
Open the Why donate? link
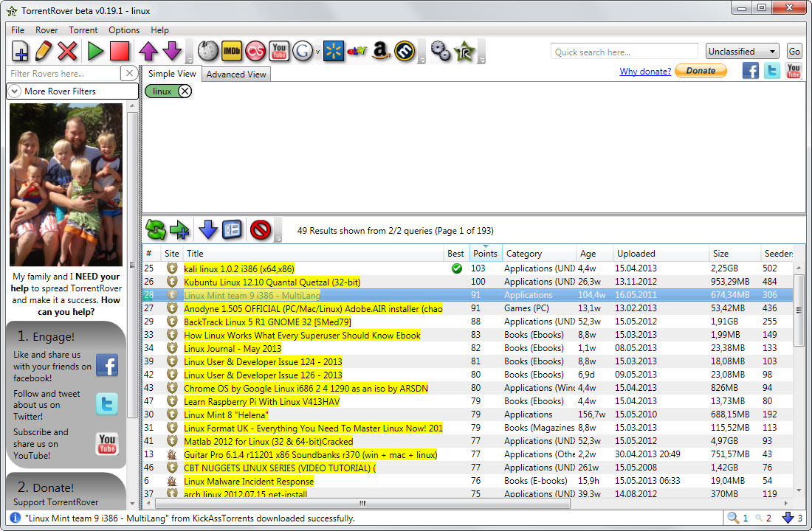point(644,72)
